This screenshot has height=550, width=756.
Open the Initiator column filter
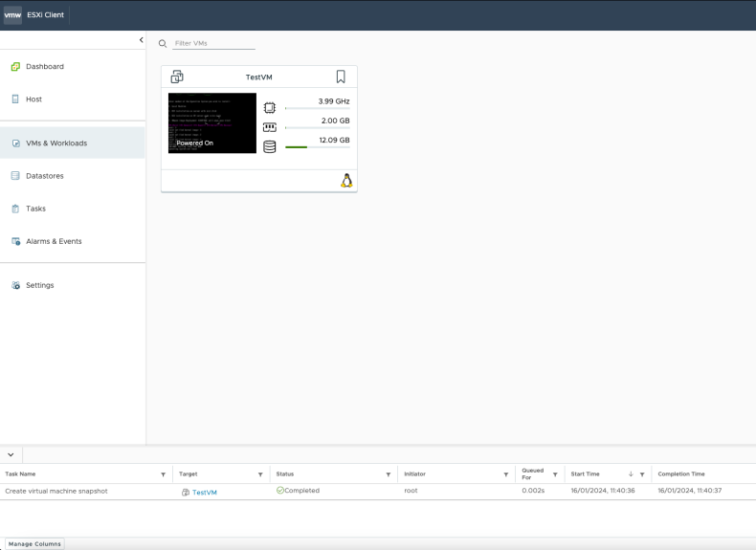point(506,474)
